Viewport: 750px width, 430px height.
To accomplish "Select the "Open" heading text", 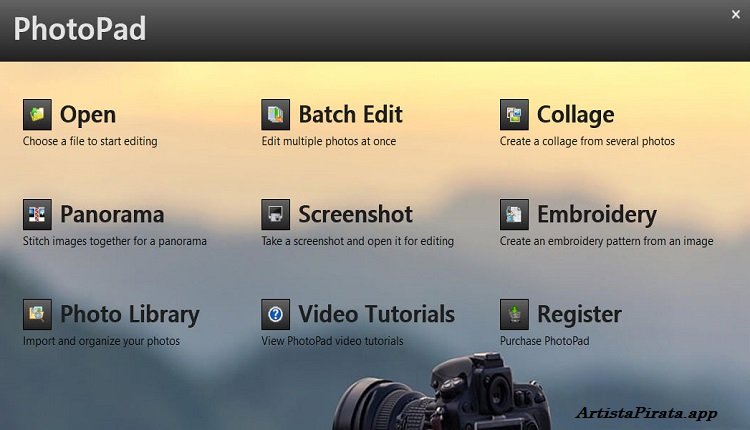I will (x=88, y=115).
